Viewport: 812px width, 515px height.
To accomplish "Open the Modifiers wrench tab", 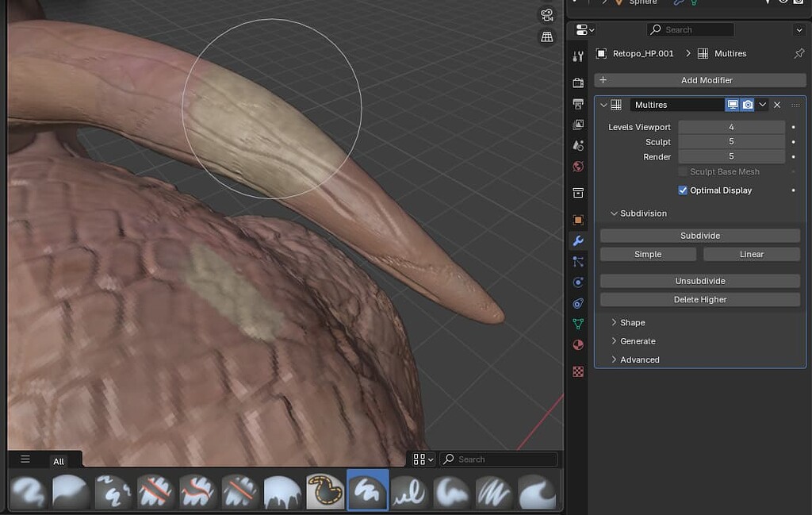I will [x=578, y=240].
